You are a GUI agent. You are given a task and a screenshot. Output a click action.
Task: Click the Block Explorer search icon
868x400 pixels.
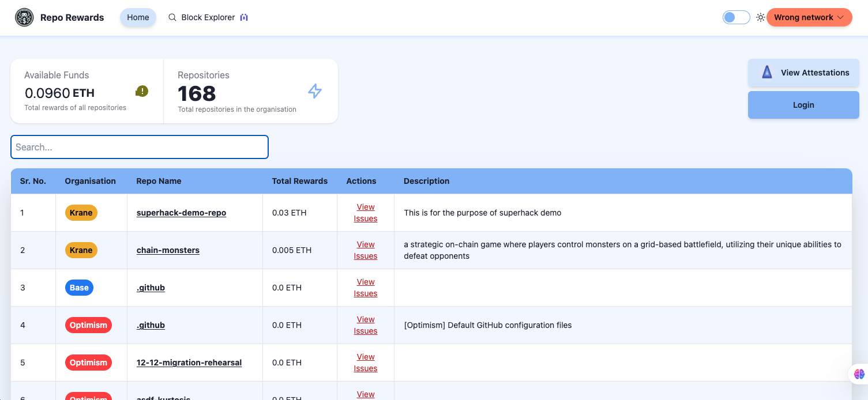click(x=172, y=17)
